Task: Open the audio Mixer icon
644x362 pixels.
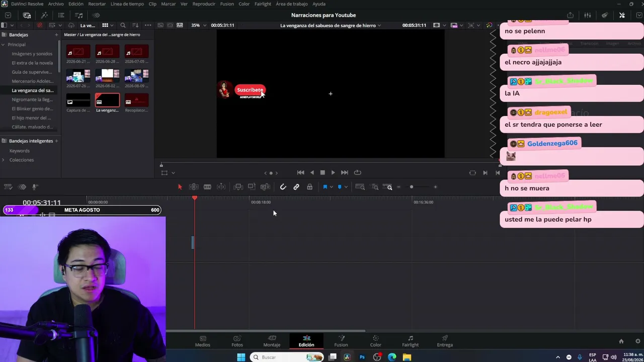Action: pyautogui.click(x=587, y=15)
